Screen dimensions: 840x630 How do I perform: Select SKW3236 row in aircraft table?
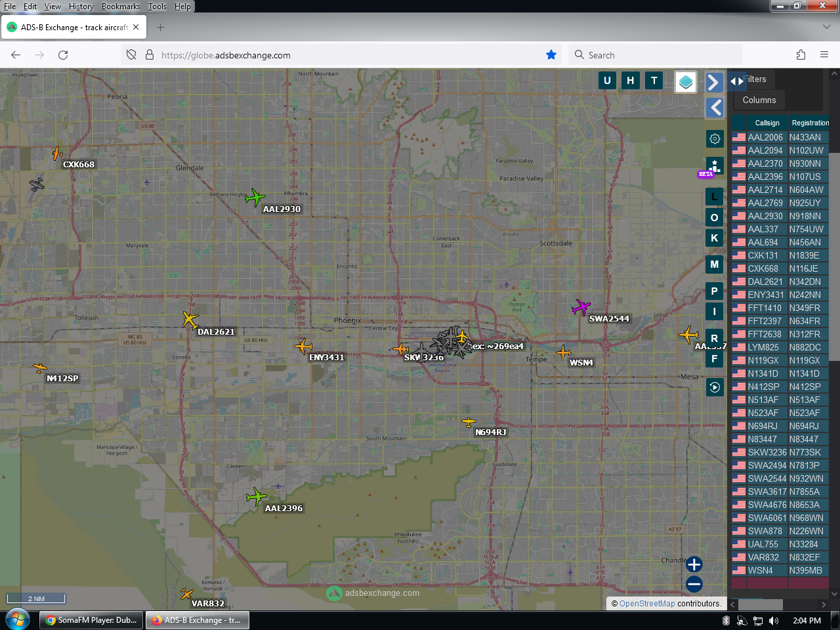coord(780,452)
